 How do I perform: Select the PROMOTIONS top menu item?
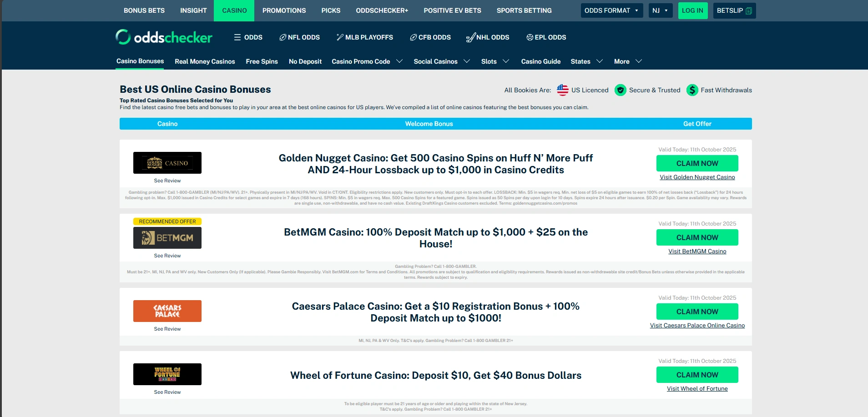(284, 10)
